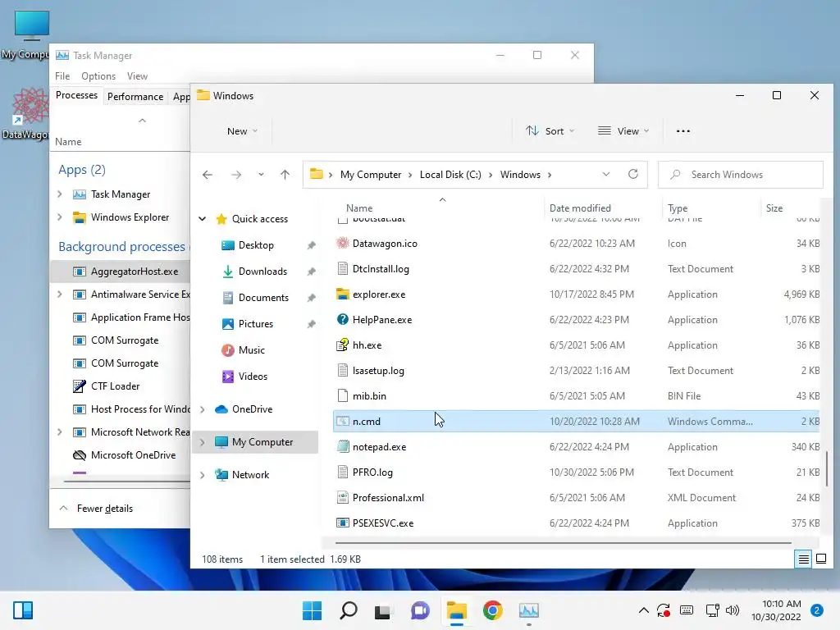Select the explorer.exe file icon
The height and width of the screenshot is (630, 840).
coord(342,294)
